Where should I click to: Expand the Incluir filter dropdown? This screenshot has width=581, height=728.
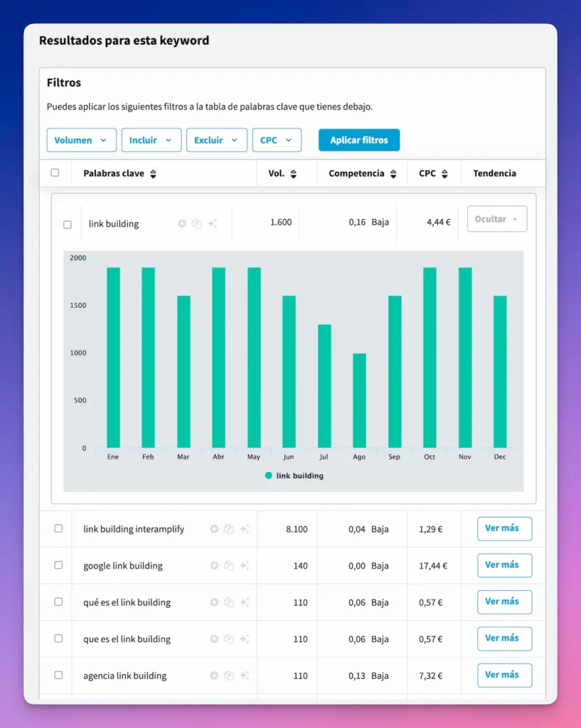[151, 140]
